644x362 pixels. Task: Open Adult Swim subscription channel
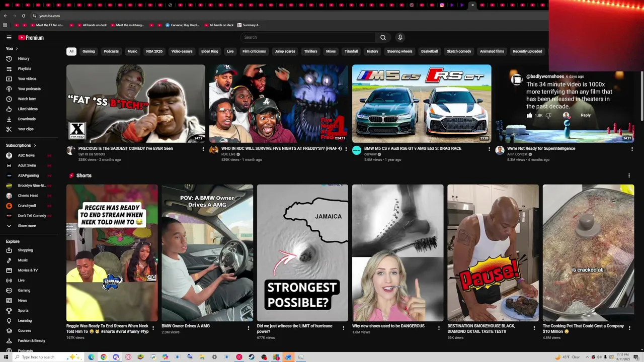point(27,165)
